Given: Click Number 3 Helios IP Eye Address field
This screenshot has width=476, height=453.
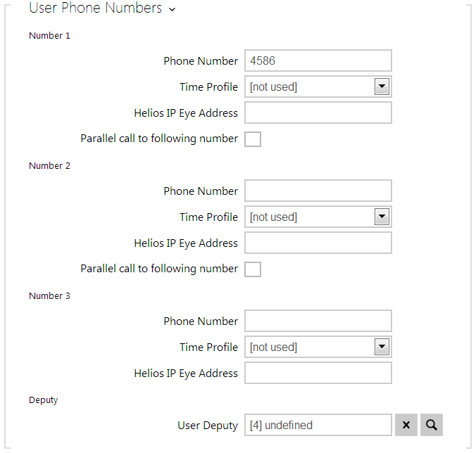Looking at the screenshot, I should 318,374.
